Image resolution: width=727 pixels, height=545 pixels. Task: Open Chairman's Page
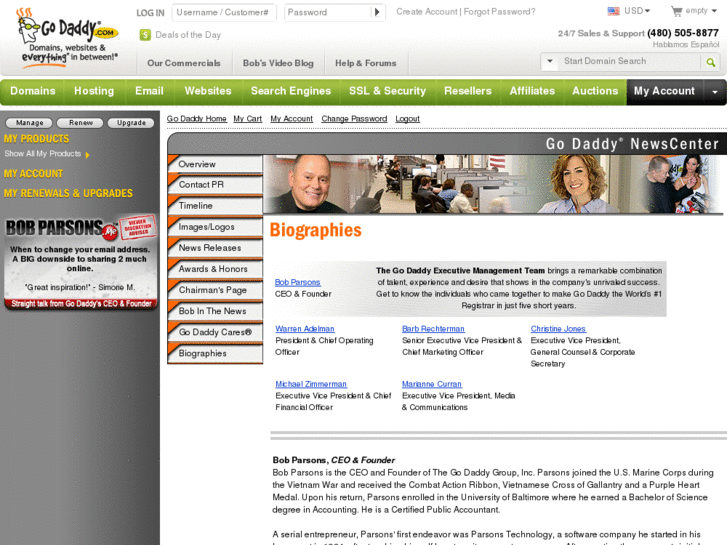(x=215, y=290)
